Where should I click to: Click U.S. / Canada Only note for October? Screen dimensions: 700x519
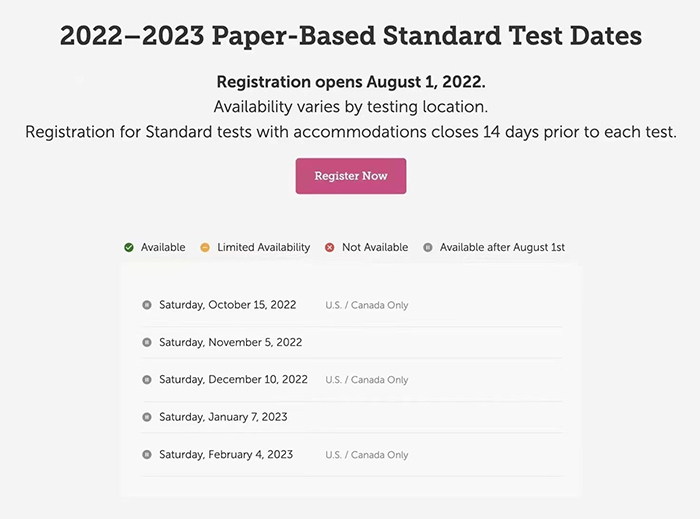367,306
